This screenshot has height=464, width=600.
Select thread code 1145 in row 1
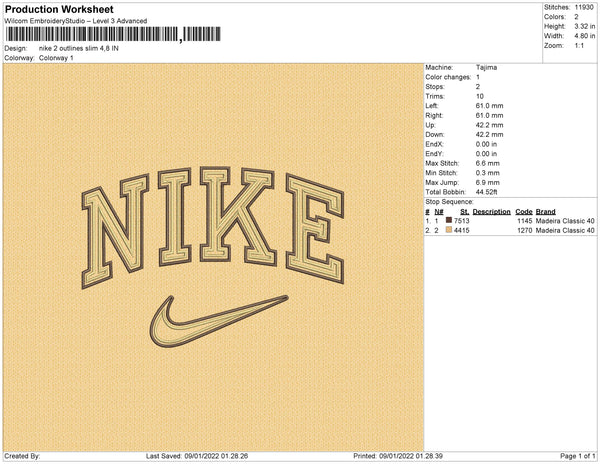pos(525,221)
